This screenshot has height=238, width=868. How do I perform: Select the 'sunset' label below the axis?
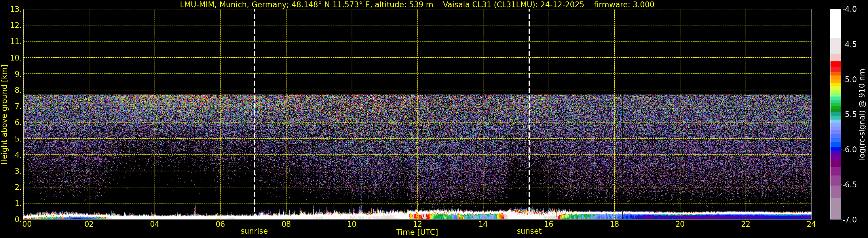click(529, 231)
